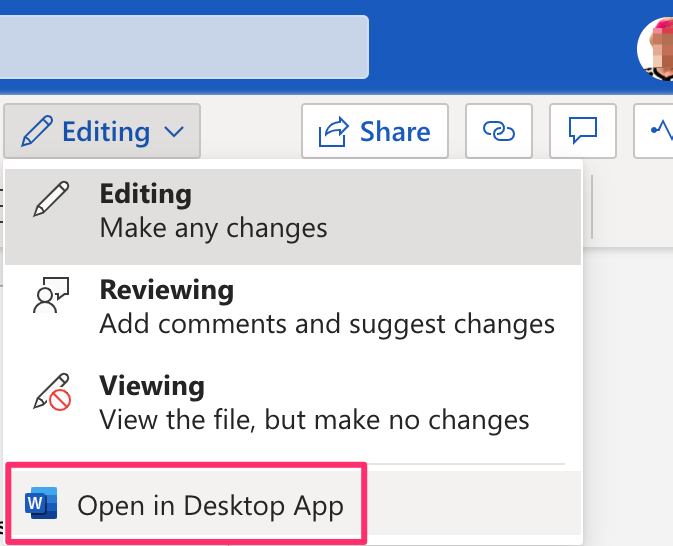The width and height of the screenshot is (673, 546).
Task: Click into the search box in header
Action: [180, 46]
